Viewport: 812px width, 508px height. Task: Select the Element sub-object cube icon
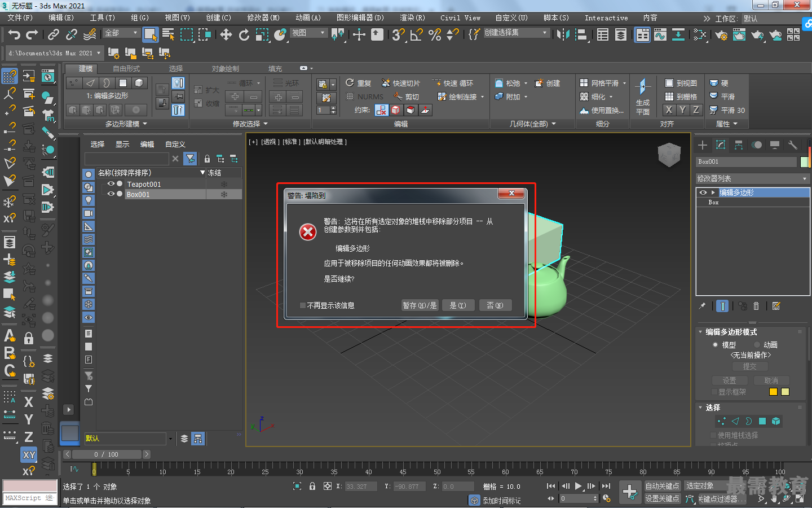776,421
